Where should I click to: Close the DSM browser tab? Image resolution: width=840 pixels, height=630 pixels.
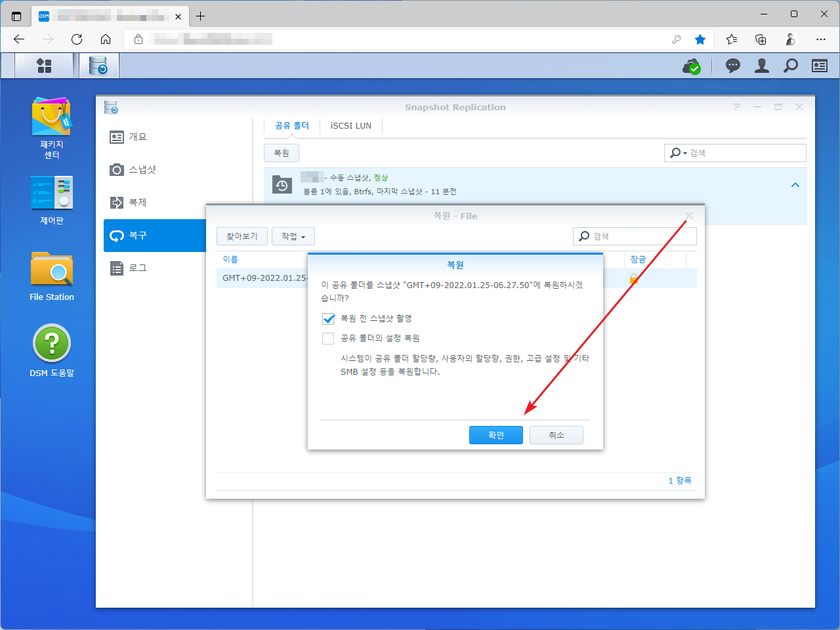[x=178, y=16]
